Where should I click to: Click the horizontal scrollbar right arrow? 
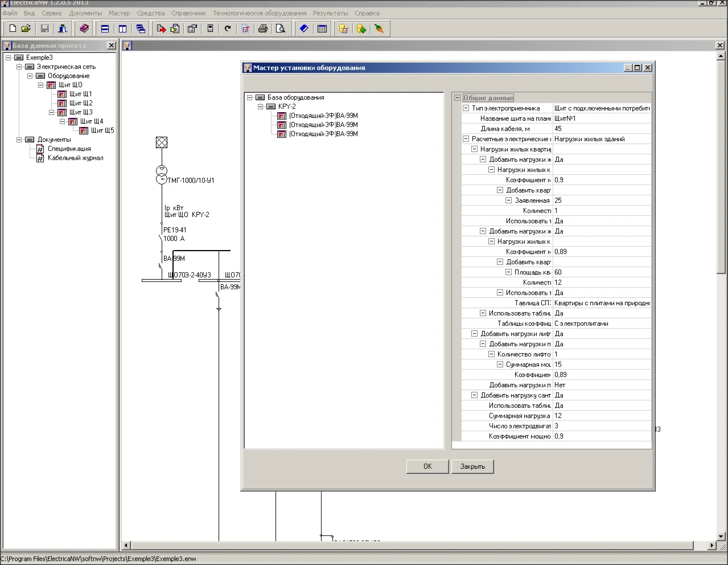pos(711,546)
